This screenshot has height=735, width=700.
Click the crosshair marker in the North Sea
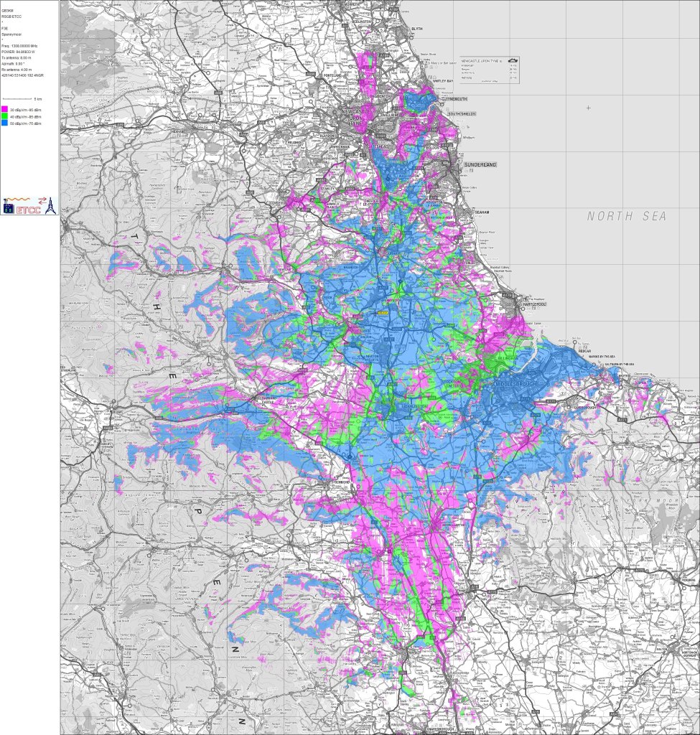tap(588, 108)
